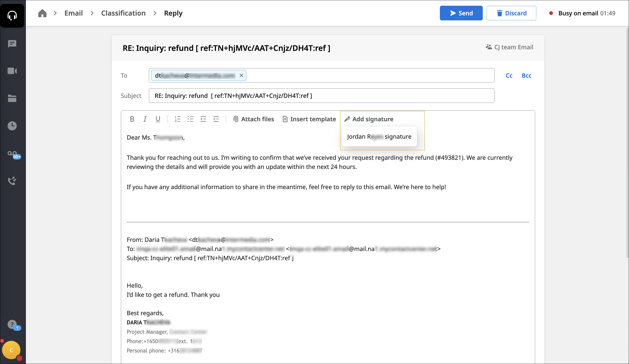Click the 'I'd like to get a refund' line

click(173, 295)
